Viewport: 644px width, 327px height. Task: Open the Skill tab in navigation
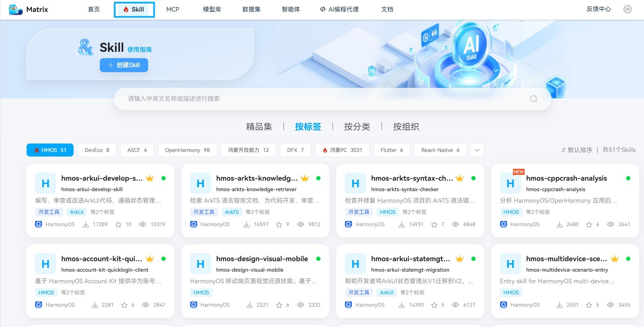[x=134, y=9]
